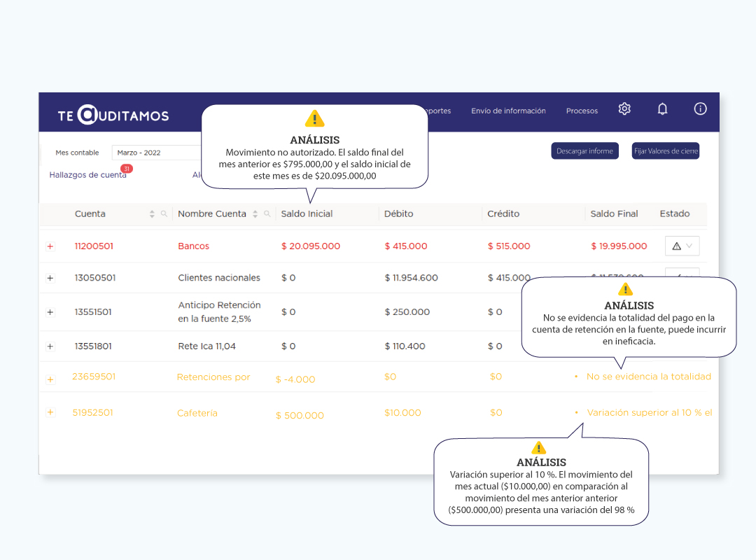Click saldo inicial $ -4.000
Screen dimensions: 756x560
click(x=295, y=379)
